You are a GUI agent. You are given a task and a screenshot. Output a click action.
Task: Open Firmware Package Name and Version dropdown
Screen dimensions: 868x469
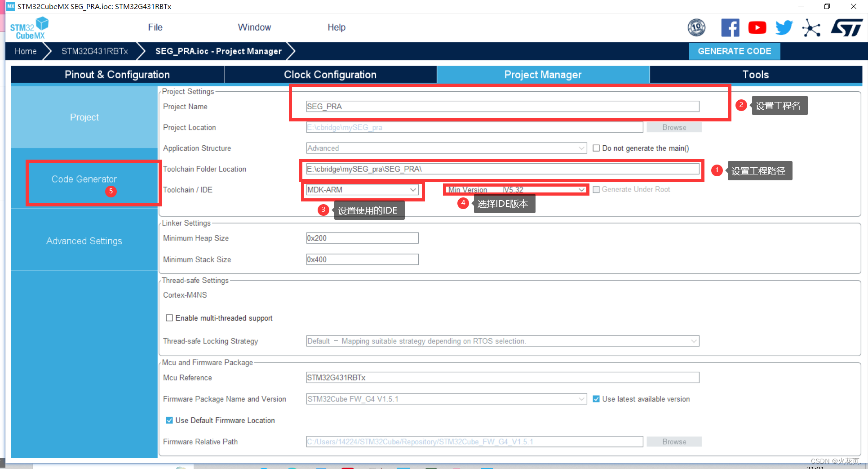[x=446, y=399]
